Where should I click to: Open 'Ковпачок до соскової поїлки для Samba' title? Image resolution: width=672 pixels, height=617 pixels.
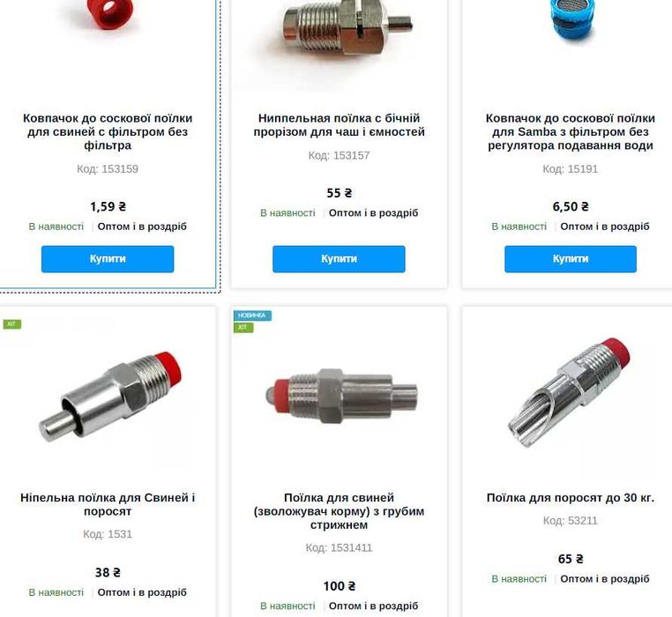571,131
